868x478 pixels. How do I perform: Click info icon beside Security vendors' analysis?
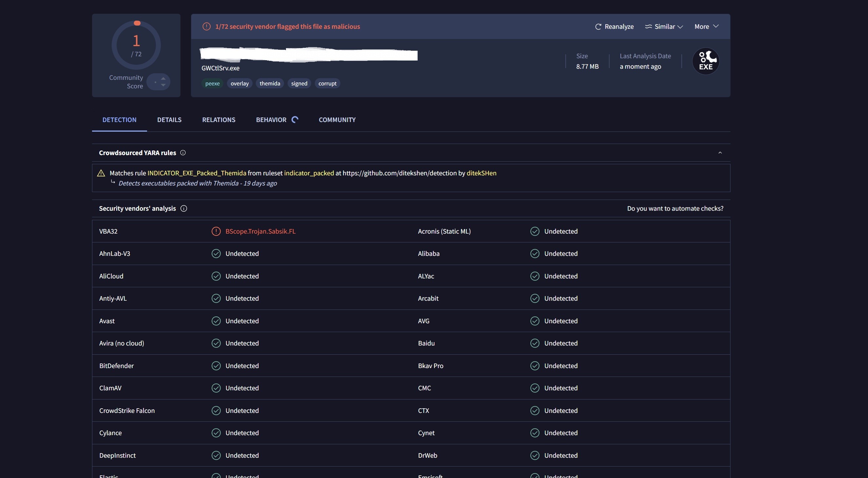[x=184, y=208]
